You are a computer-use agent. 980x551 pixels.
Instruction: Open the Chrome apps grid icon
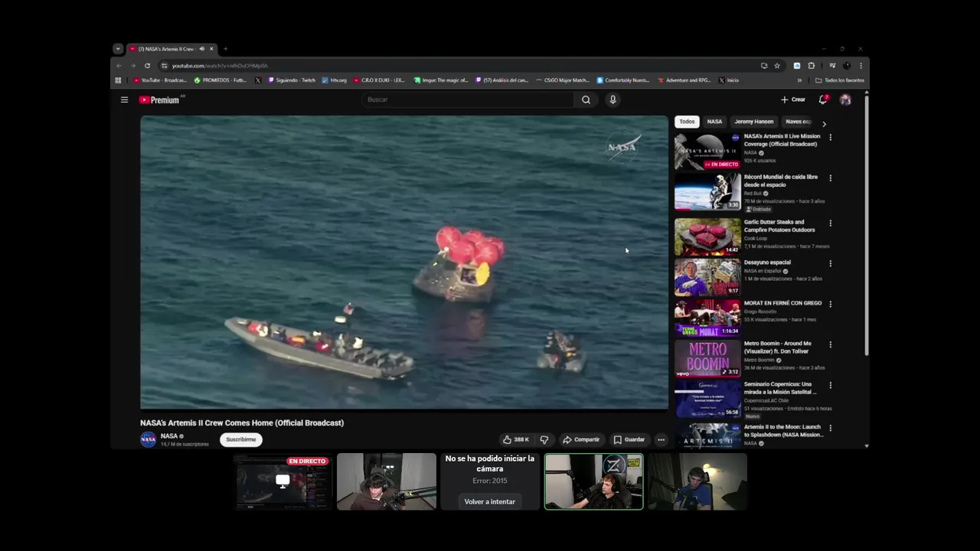click(x=118, y=80)
